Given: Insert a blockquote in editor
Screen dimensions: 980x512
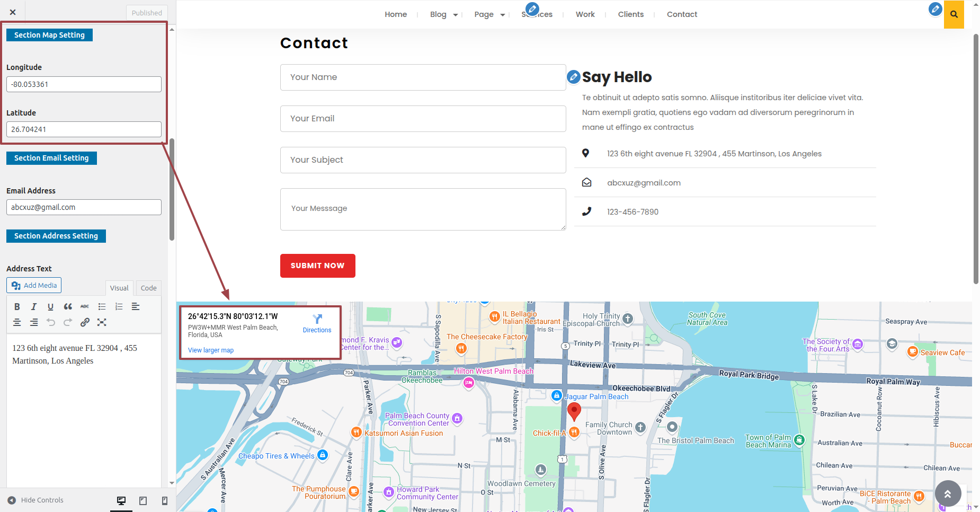Looking at the screenshot, I should (68, 306).
